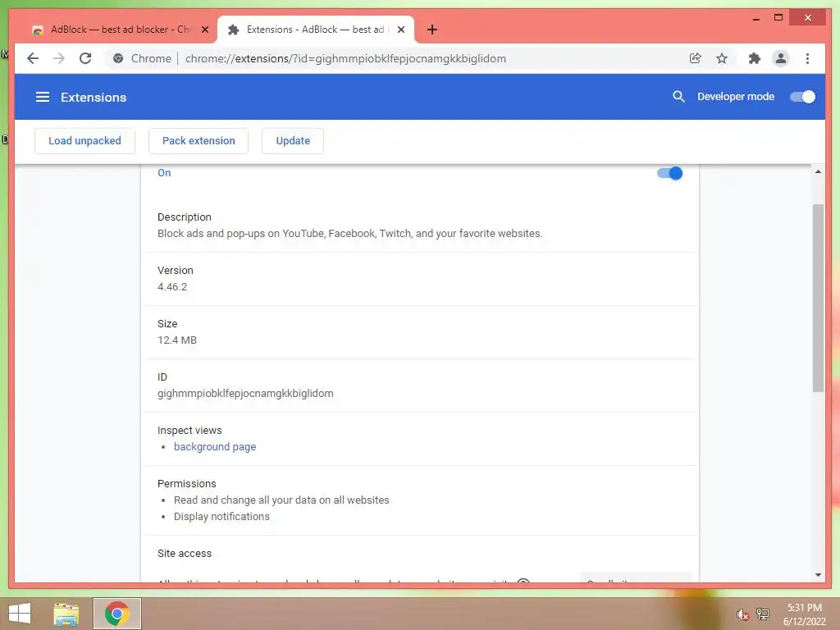This screenshot has width=840, height=630.
Task: Open File Explorer from the taskbar
Action: [x=66, y=614]
